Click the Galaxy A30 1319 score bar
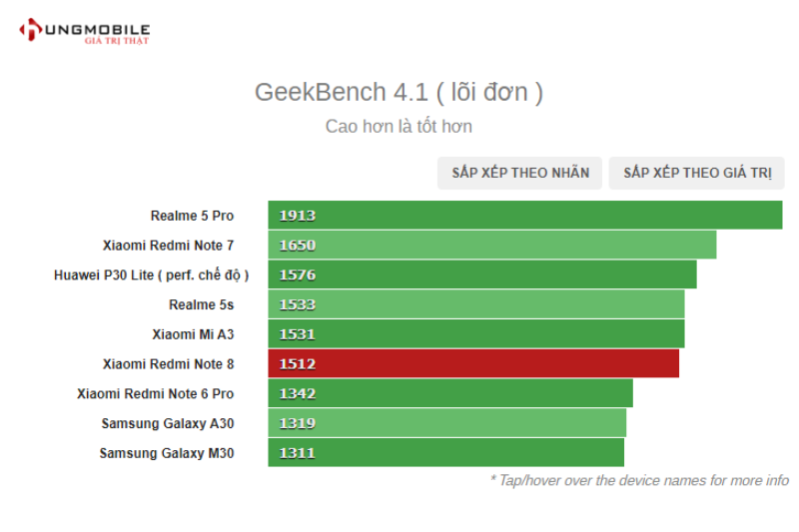 tap(446, 423)
